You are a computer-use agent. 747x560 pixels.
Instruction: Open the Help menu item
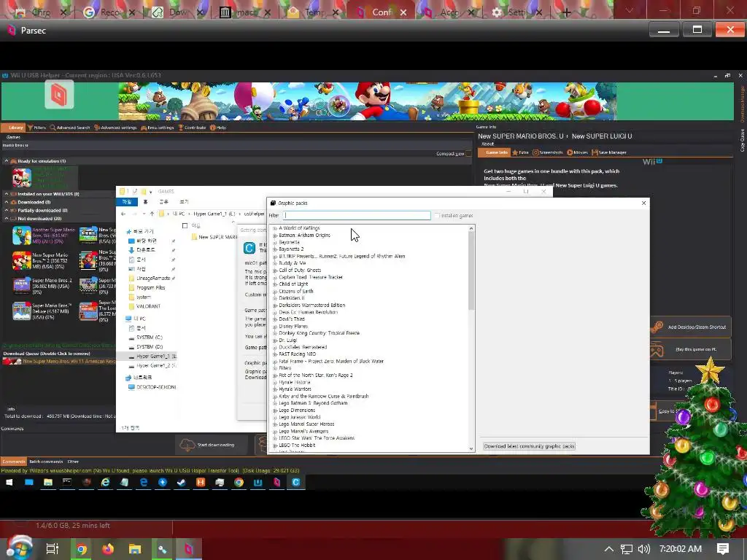[218, 128]
